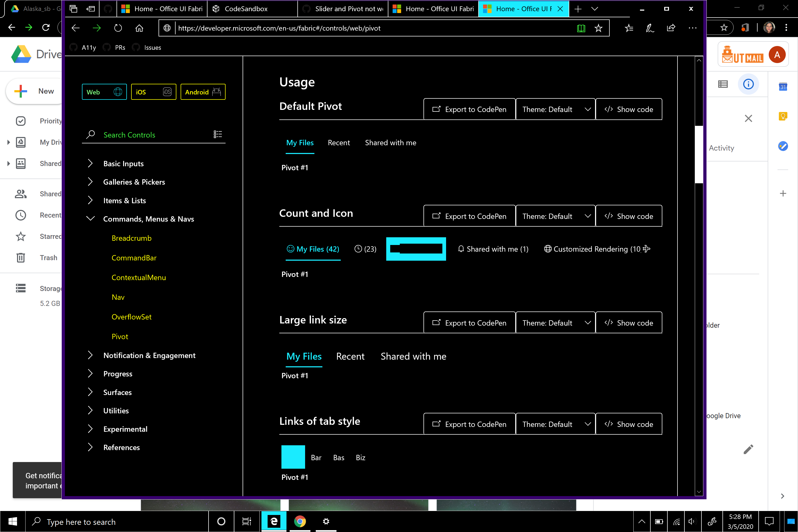Select the clock icon pivot item (23)
Viewport: 798px width, 532px height.
(359, 249)
